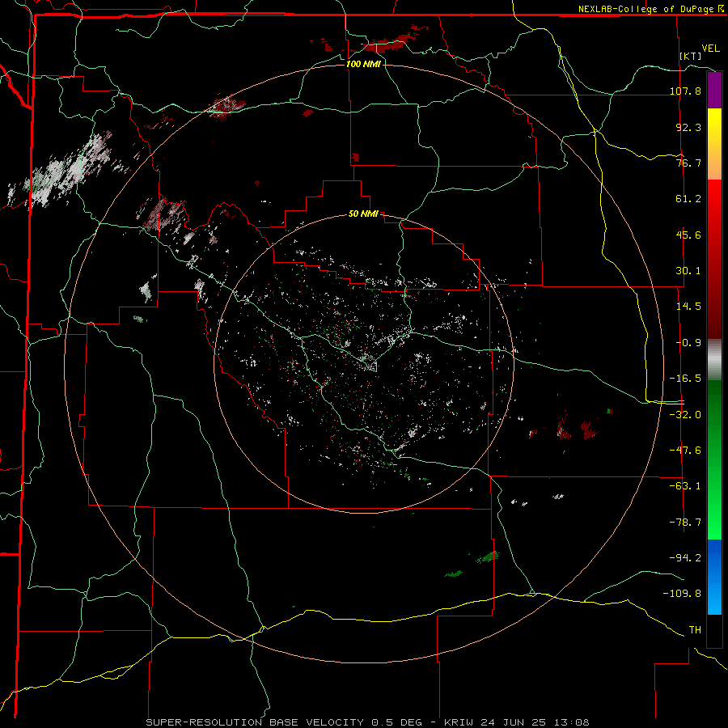
Task: Click the -47.6 velocity scale value
Action: point(685,451)
